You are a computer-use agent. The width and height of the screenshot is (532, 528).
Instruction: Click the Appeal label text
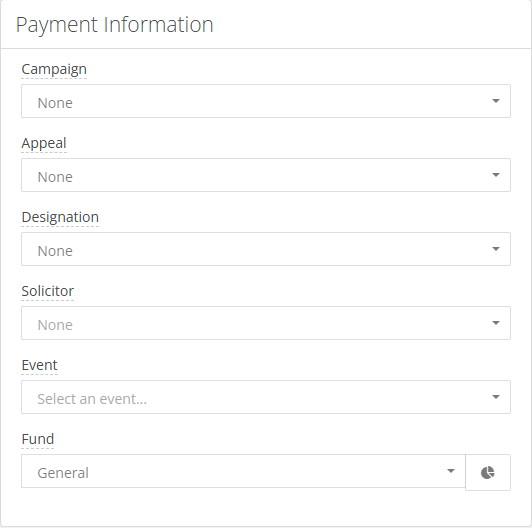pos(44,144)
